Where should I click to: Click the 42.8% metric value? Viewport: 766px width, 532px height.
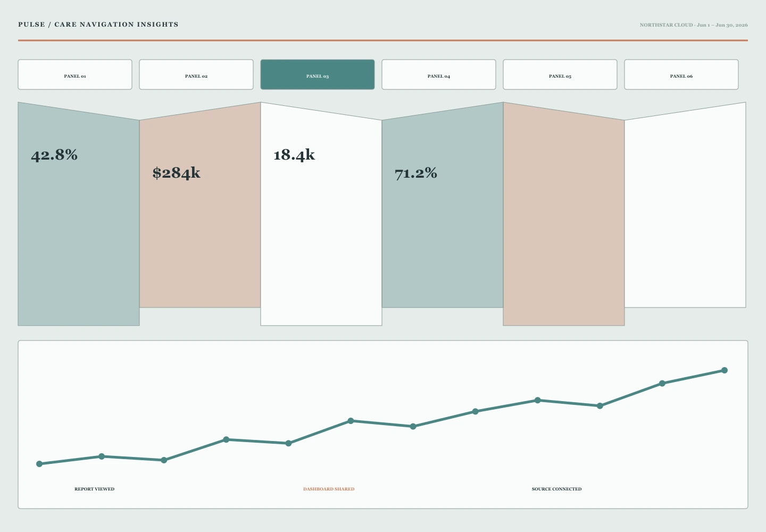point(54,155)
